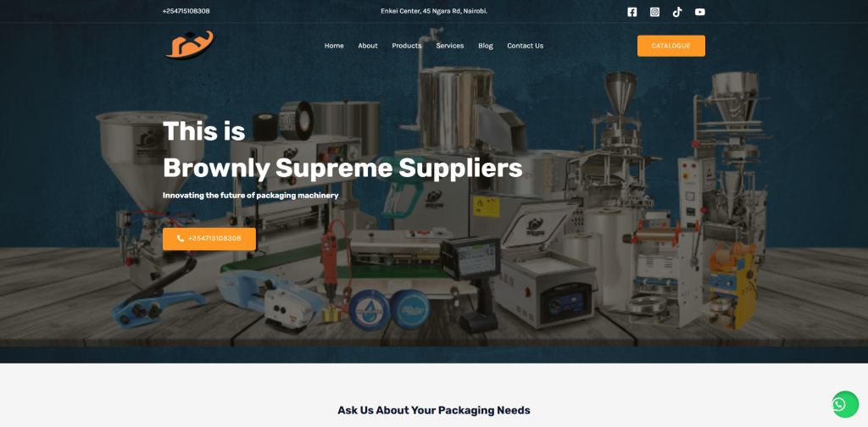This screenshot has height=427, width=868.
Task: Click the orange Brownly logo
Action: pyautogui.click(x=189, y=46)
